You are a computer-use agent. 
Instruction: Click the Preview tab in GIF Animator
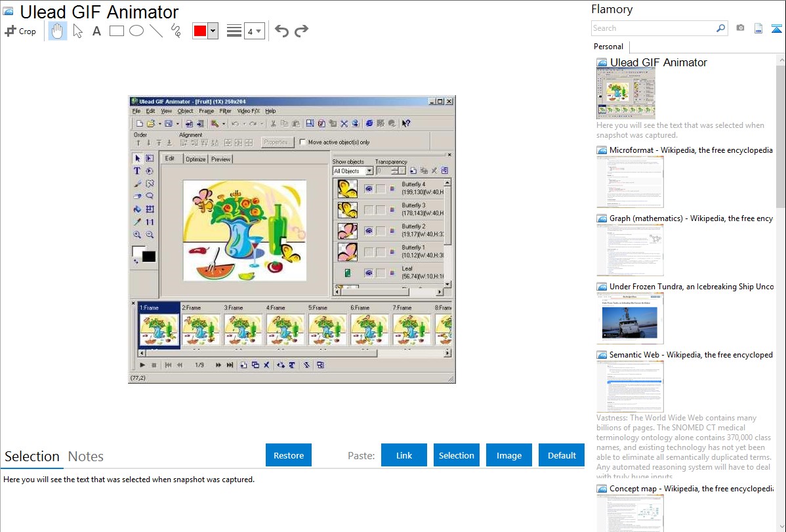(220, 159)
